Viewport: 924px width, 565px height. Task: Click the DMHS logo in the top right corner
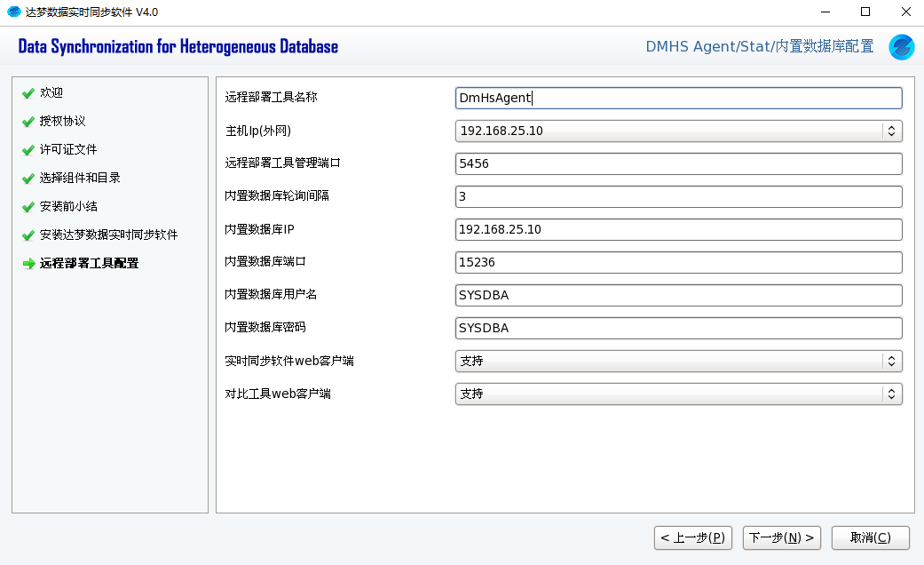901,47
